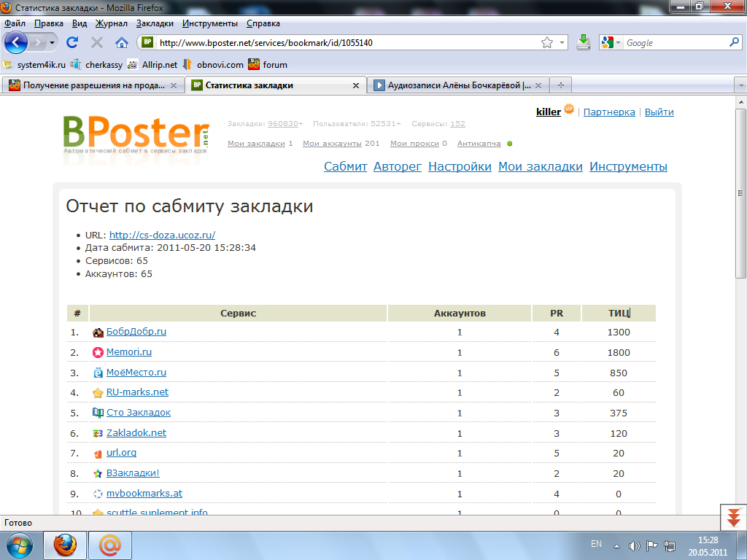747x560 pixels.
Task: Go back with the browser Back arrow
Action: [16, 43]
